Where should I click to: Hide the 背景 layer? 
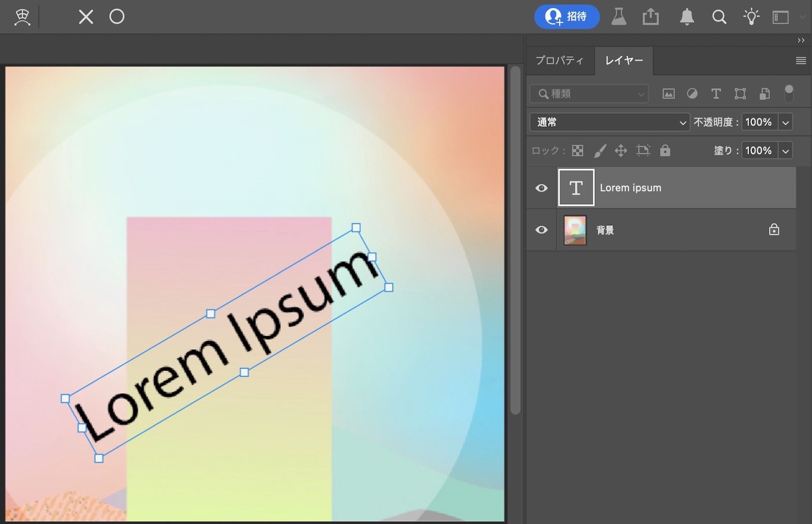(542, 230)
